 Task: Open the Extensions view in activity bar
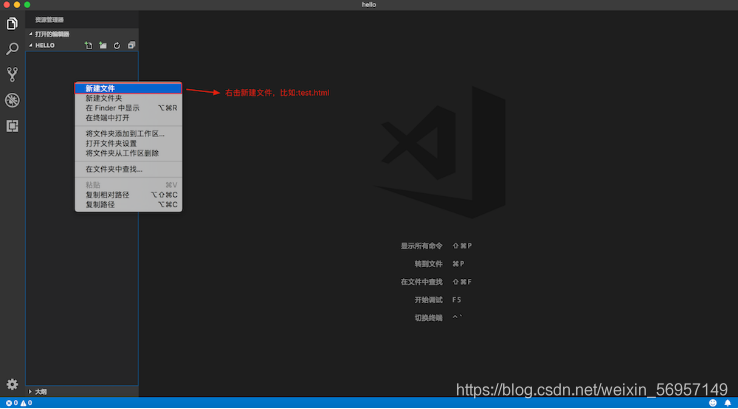click(12, 126)
